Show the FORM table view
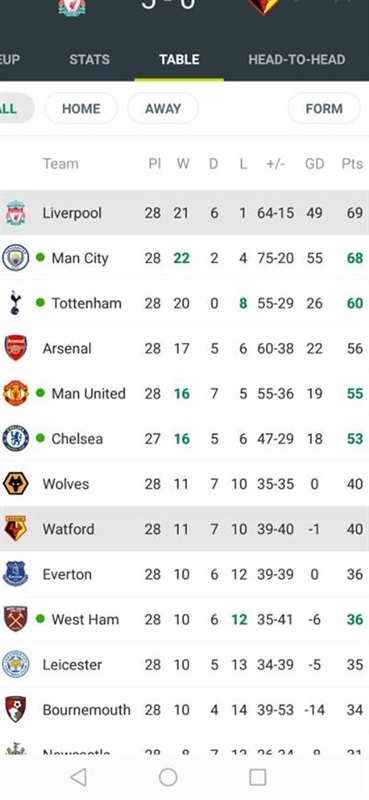 tap(324, 109)
